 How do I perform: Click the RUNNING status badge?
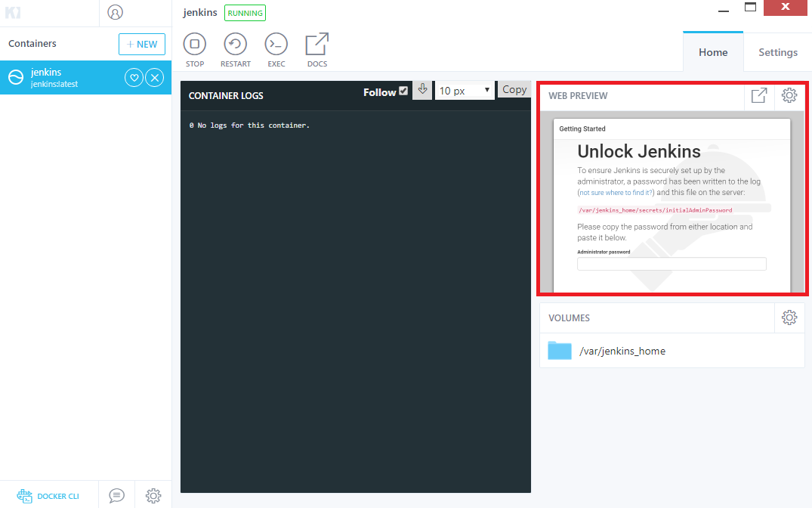coord(245,13)
